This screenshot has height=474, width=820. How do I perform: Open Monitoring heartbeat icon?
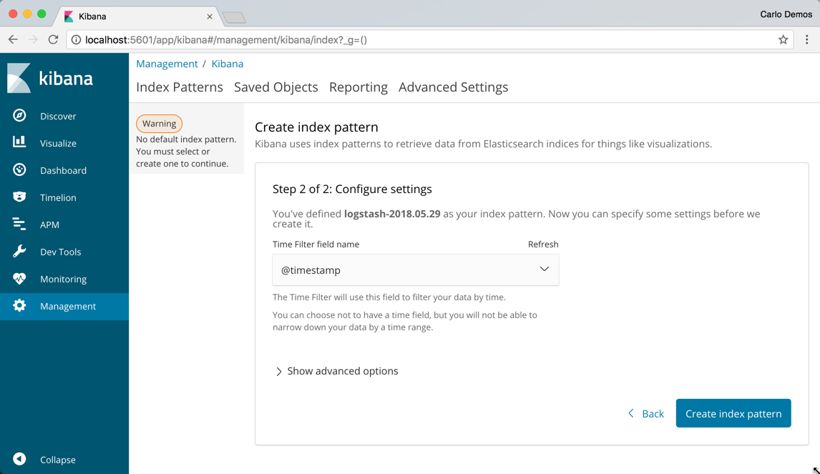[19, 278]
